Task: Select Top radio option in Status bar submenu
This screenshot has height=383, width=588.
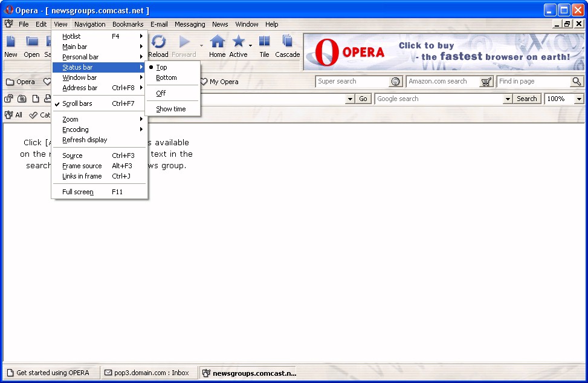Action: click(x=161, y=67)
